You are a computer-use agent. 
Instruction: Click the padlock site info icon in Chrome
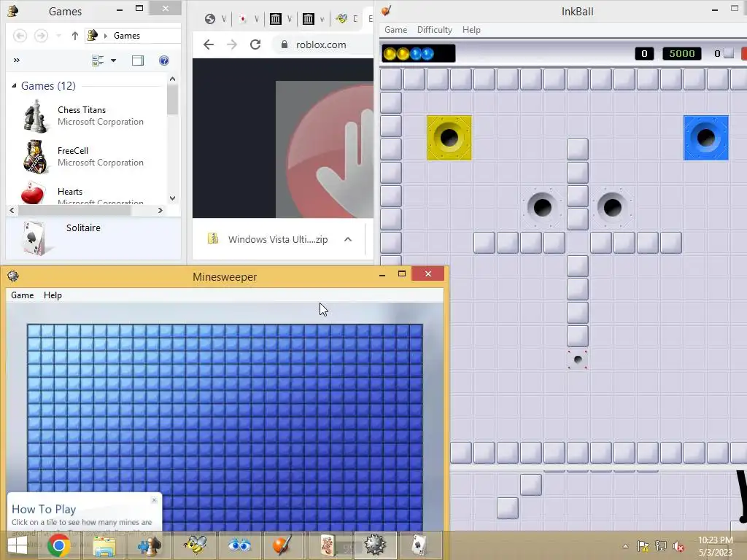[285, 44]
